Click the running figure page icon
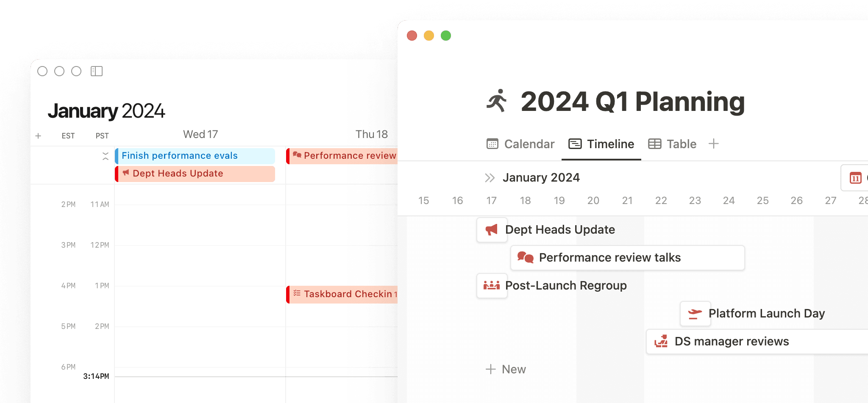Screen dimensions: 868x403 [x=497, y=101]
